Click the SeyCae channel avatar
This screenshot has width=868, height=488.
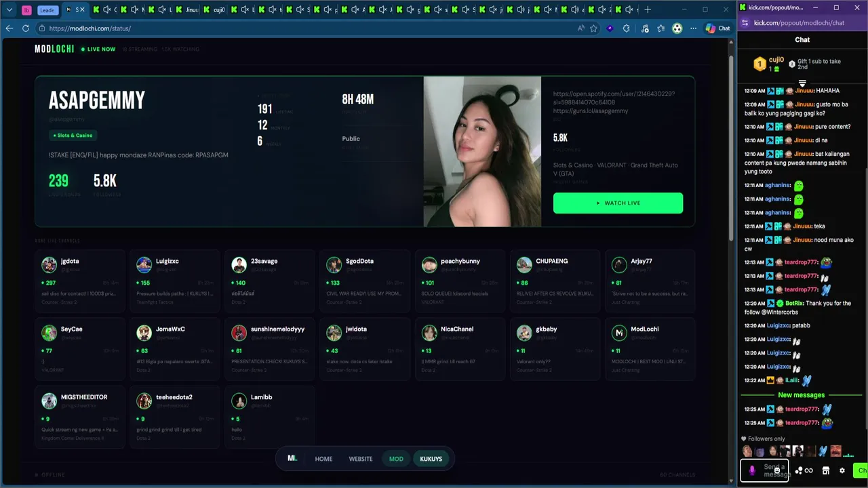tap(49, 332)
